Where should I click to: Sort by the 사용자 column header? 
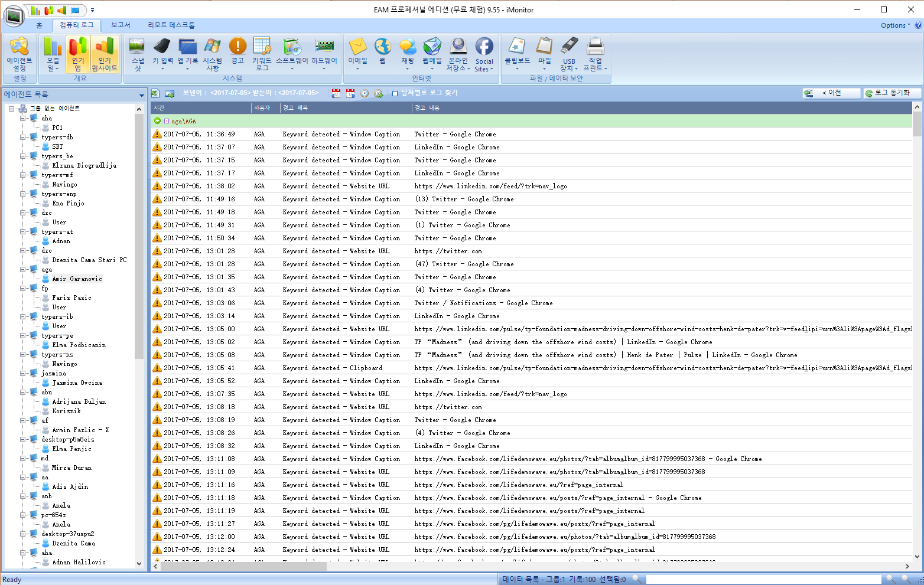pyautogui.click(x=265, y=108)
